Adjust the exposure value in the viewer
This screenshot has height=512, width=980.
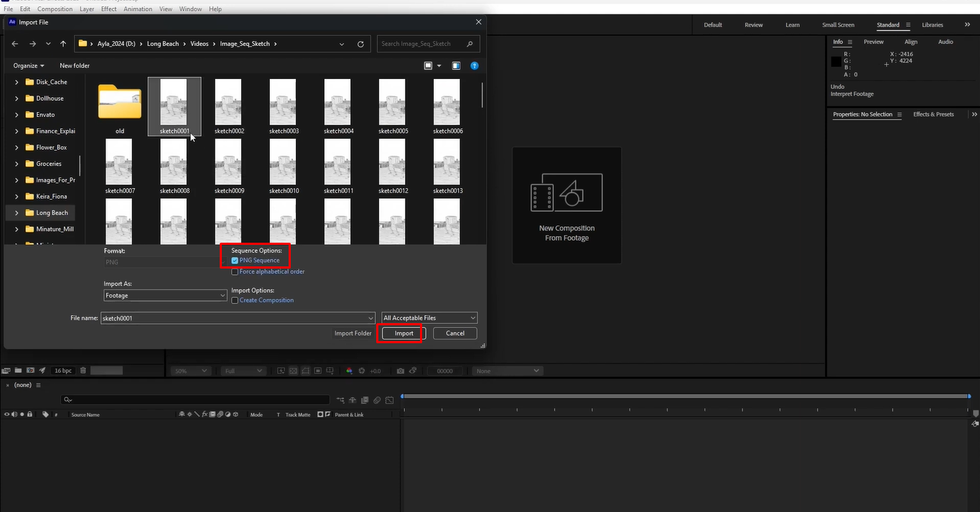(374, 371)
